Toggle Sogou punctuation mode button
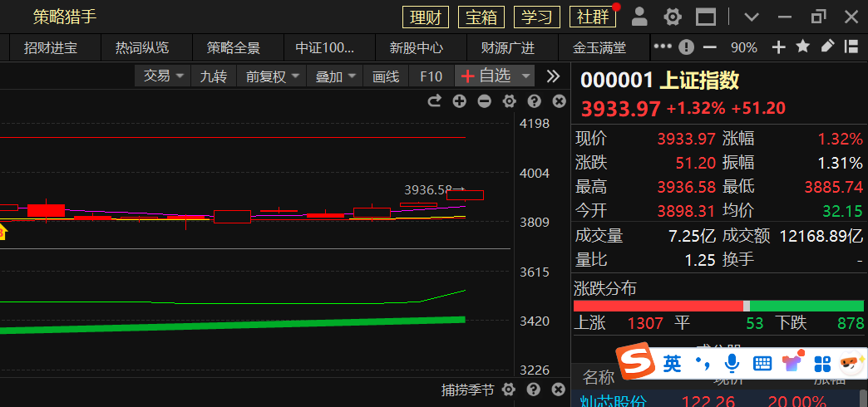 click(x=703, y=362)
